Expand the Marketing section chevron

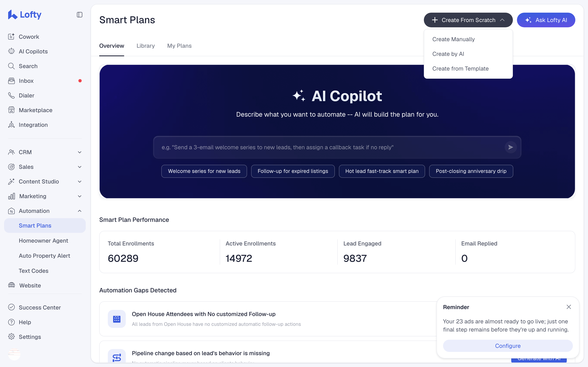pyautogui.click(x=79, y=196)
